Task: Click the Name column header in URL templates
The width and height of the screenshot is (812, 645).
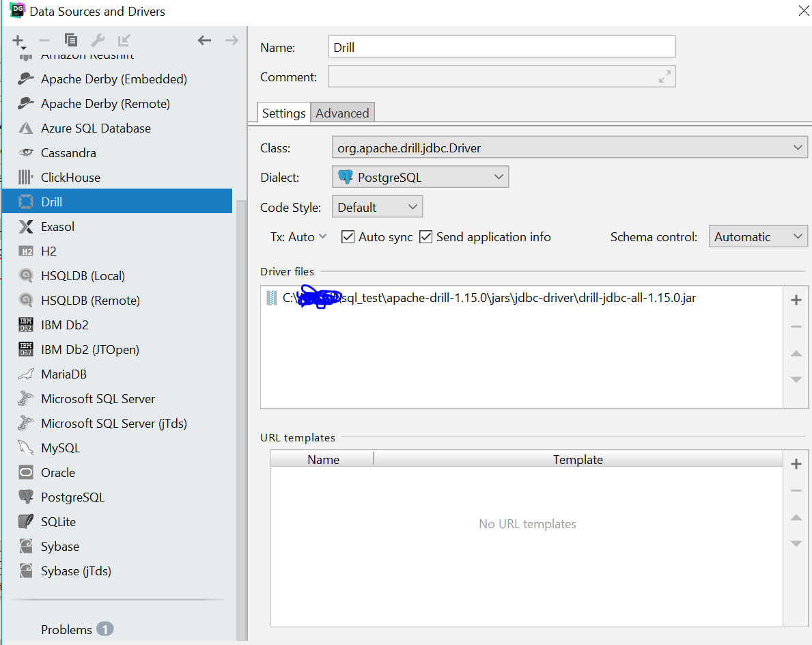Action: (x=323, y=460)
